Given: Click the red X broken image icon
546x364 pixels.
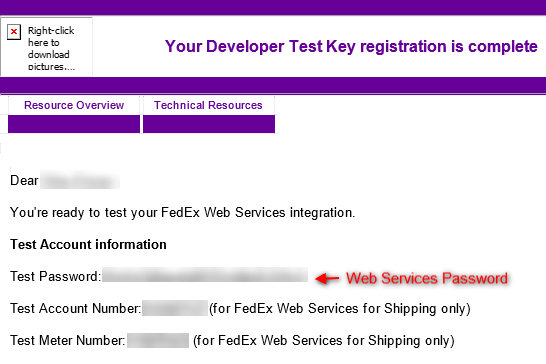Looking at the screenshot, I should (14, 32).
